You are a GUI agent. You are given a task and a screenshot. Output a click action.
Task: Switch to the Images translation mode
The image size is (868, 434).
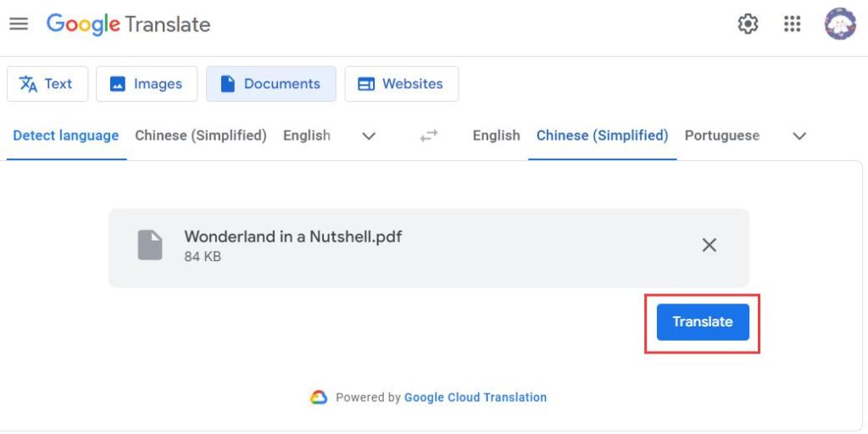point(147,84)
